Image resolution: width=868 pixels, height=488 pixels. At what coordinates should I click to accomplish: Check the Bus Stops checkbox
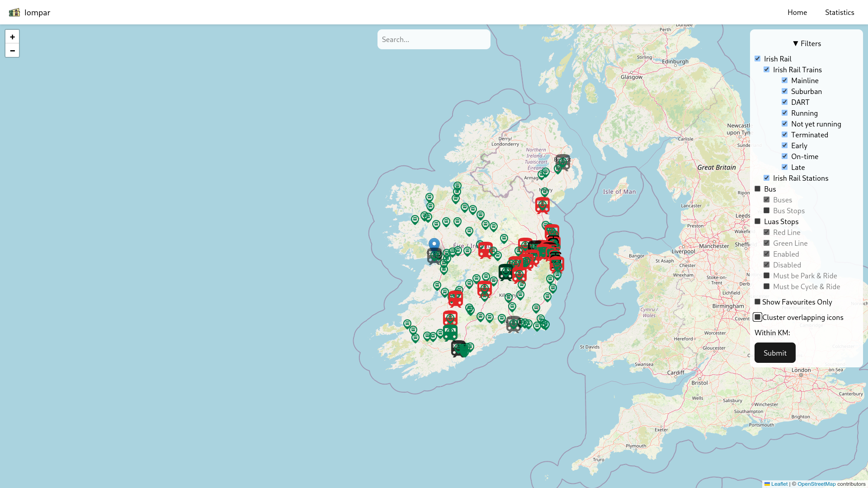click(767, 210)
